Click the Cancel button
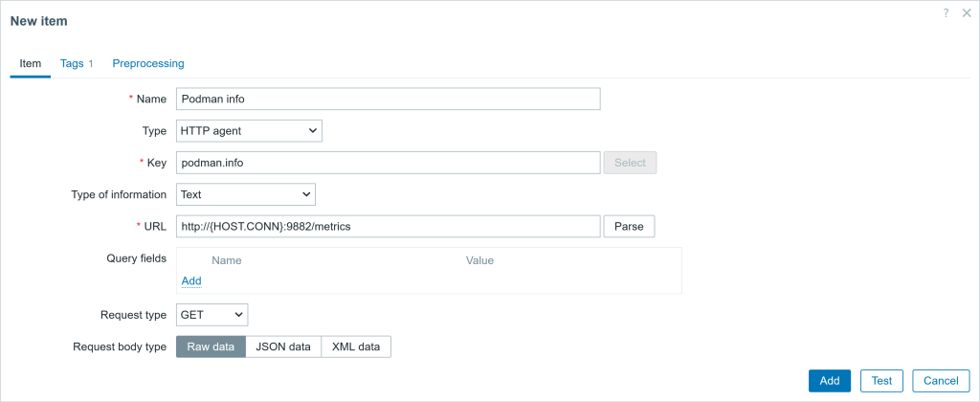Image resolution: width=980 pixels, height=402 pixels. (941, 381)
